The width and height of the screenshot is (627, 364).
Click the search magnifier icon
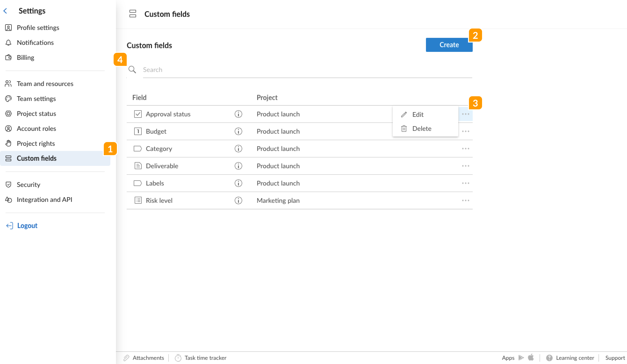point(132,70)
